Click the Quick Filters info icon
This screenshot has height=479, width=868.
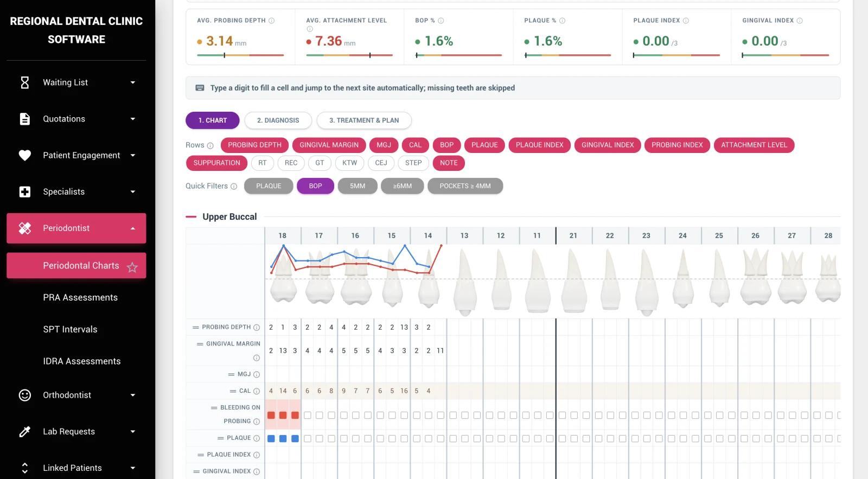pyautogui.click(x=234, y=186)
